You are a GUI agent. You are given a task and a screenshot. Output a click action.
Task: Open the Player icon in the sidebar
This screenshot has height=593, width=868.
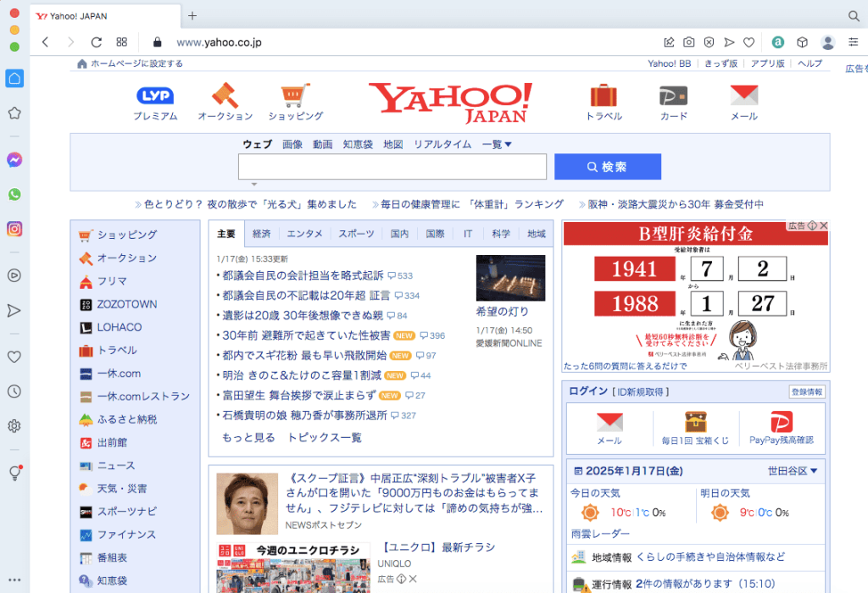coord(14,275)
